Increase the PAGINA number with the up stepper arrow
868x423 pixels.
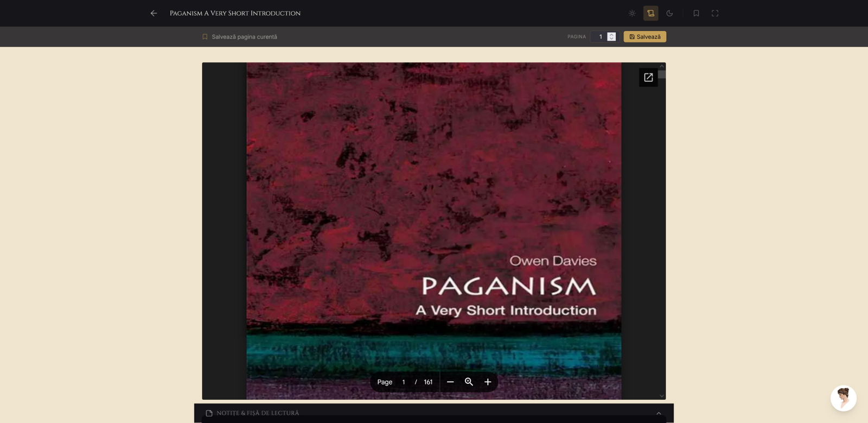coord(611,34)
